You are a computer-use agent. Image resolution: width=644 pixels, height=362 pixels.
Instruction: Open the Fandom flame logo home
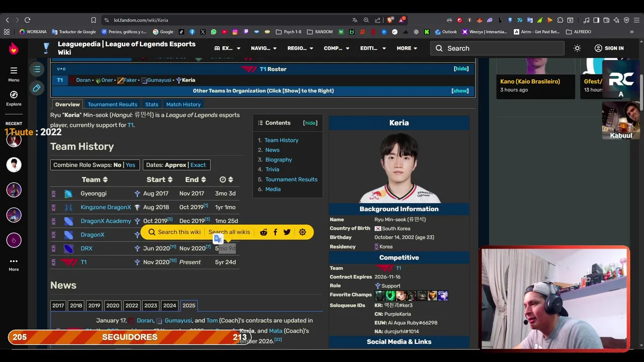point(14,49)
